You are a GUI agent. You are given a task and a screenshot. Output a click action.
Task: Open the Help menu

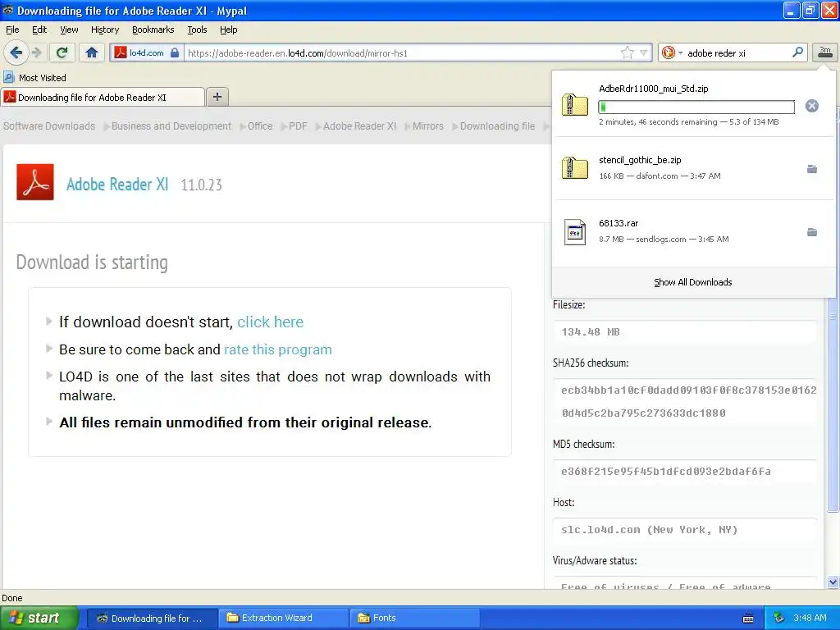[228, 30]
